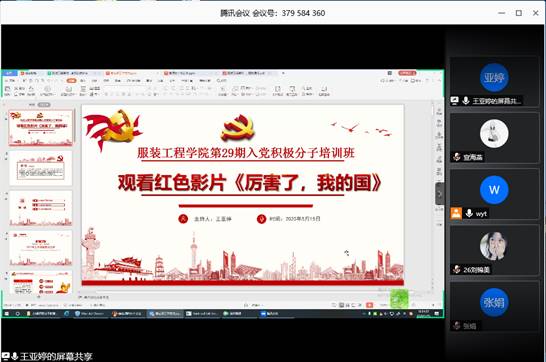Click the muted mic icon next to 26刘锦美
This screenshot has width=546, height=362.
click(x=457, y=269)
